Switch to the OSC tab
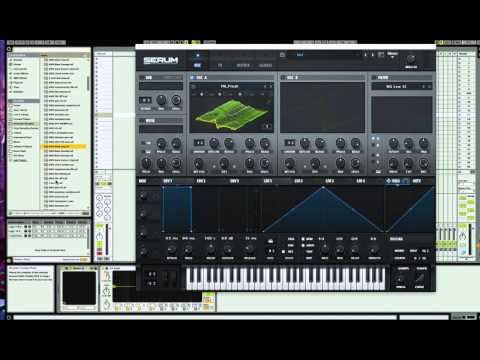Image resolution: width=480 pixels, height=360 pixels. (197, 65)
